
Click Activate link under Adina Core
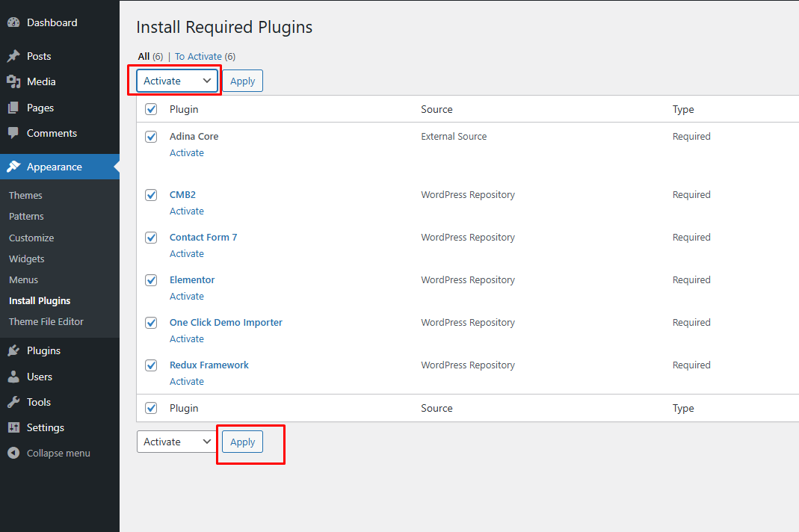[x=187, y=153]
